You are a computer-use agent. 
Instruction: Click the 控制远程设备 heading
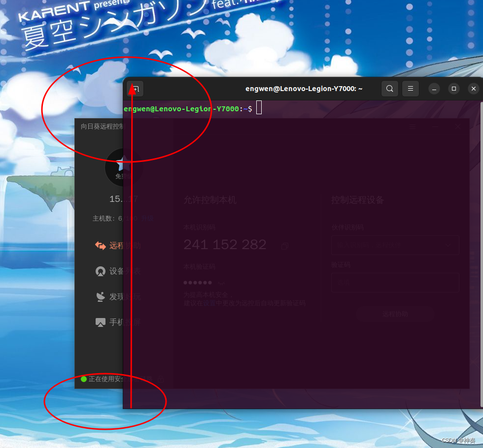click(x=357, y=200)
